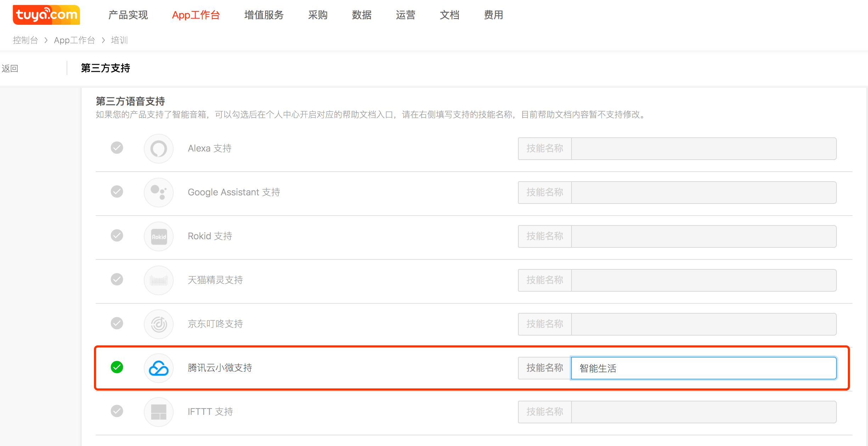Open the 增值服务 menu

click(x=264, y=15)
